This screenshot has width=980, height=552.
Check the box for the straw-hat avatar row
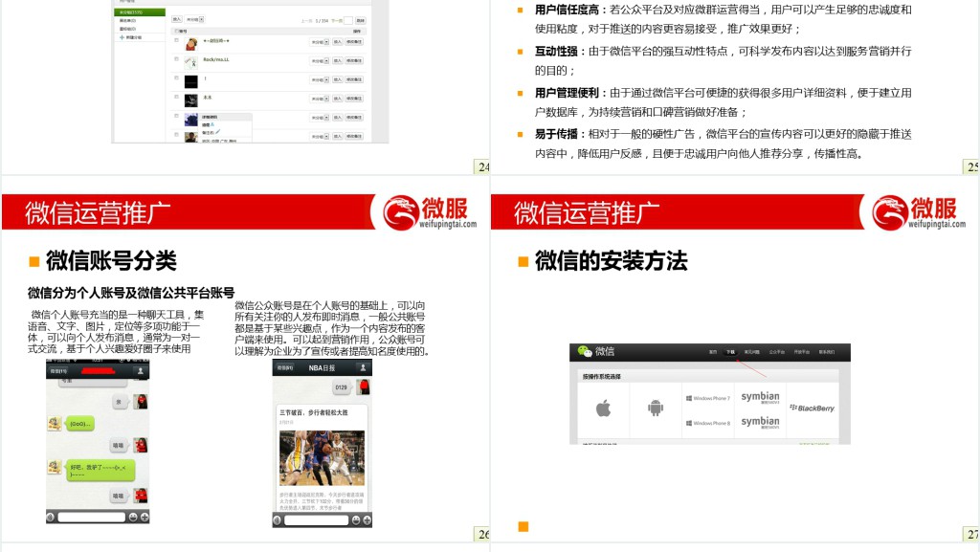click(x=176, y=40)
